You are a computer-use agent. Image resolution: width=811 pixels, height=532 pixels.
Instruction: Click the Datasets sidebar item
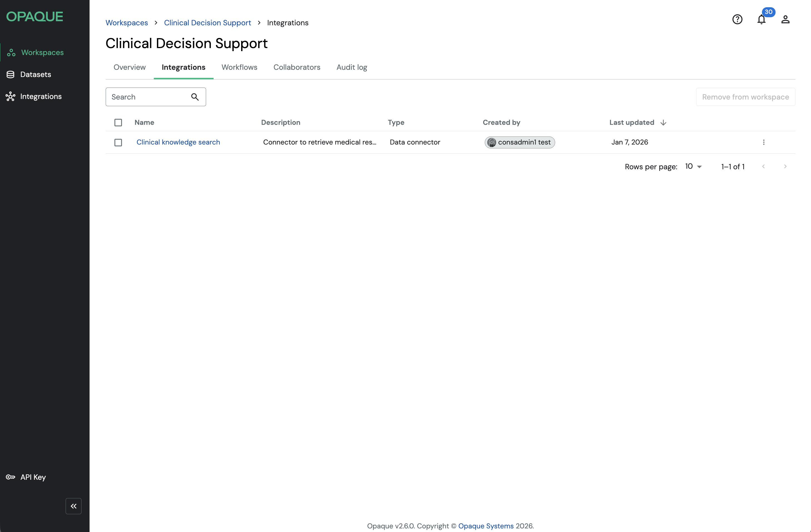tap(35, 74)
